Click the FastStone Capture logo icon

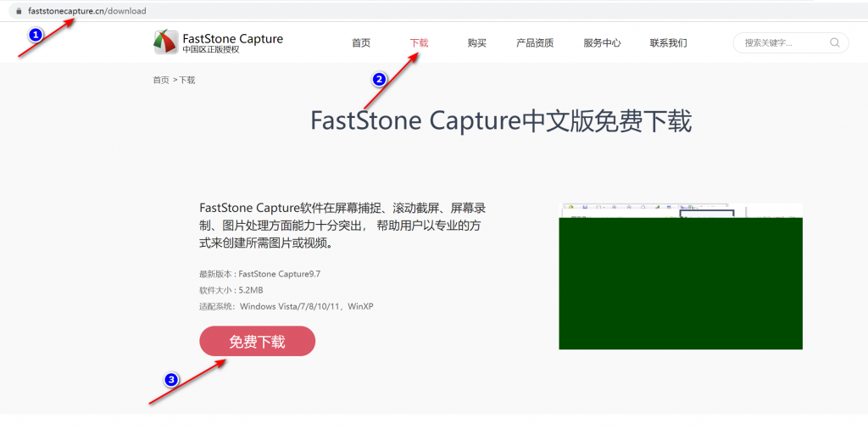coord(166,42)
